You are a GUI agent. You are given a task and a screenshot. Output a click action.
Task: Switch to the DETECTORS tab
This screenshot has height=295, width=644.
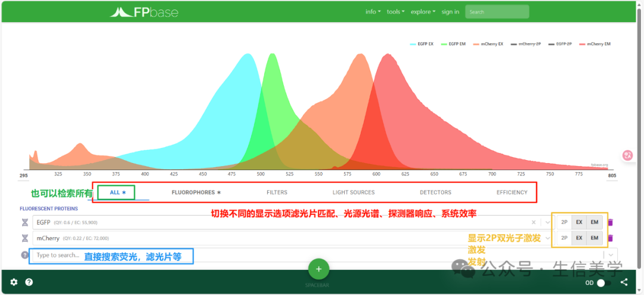coord(435,192)
